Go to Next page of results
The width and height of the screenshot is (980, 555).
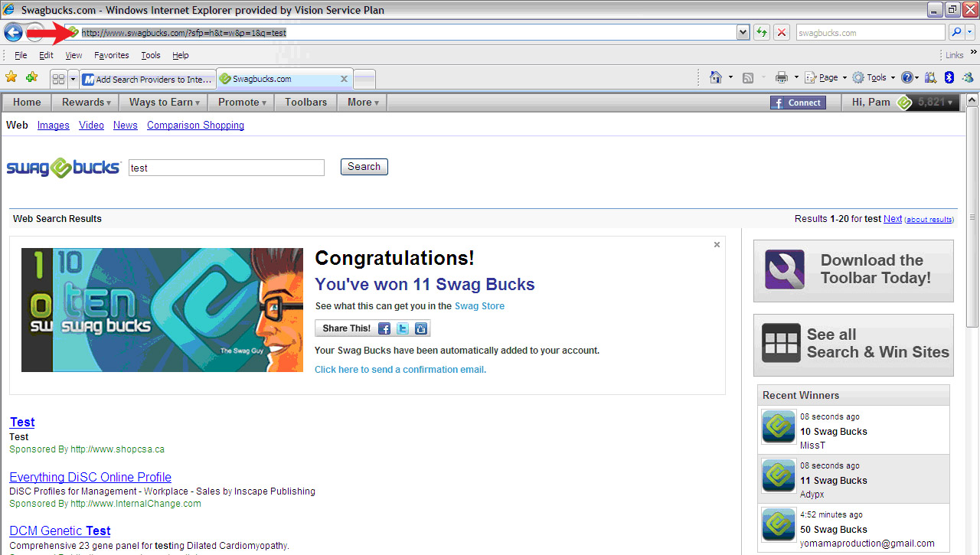[893, 219]
